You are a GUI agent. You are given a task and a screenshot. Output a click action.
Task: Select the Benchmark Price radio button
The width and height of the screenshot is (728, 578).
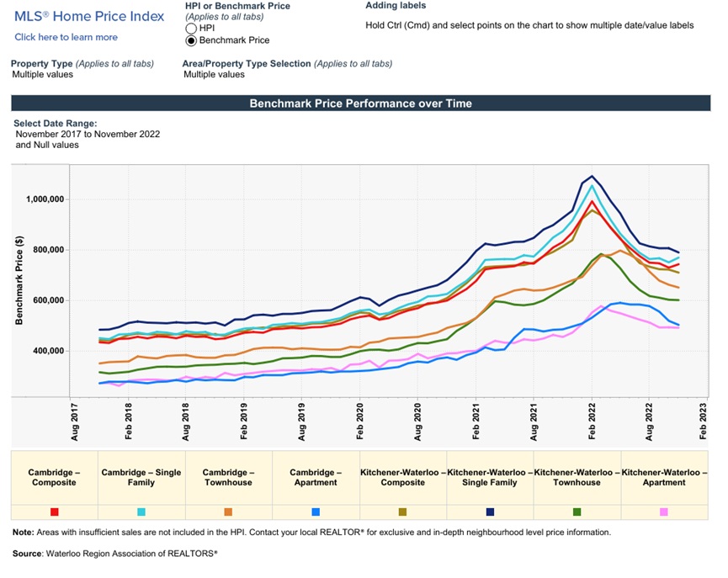click(191, 40)
